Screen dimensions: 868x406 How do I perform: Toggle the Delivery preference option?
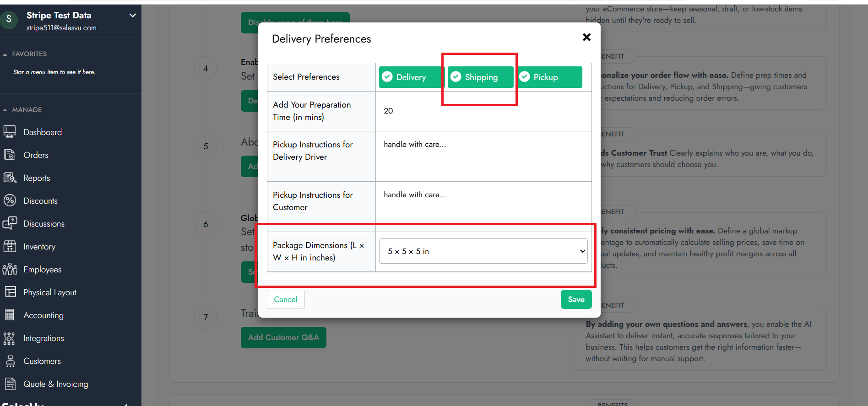tap(410, 77)
